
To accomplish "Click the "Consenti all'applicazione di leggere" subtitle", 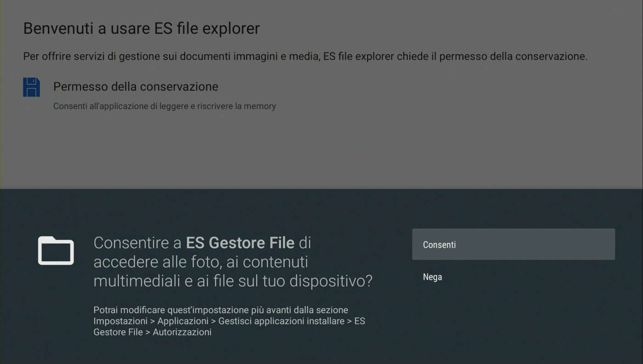I will [164, 106].
